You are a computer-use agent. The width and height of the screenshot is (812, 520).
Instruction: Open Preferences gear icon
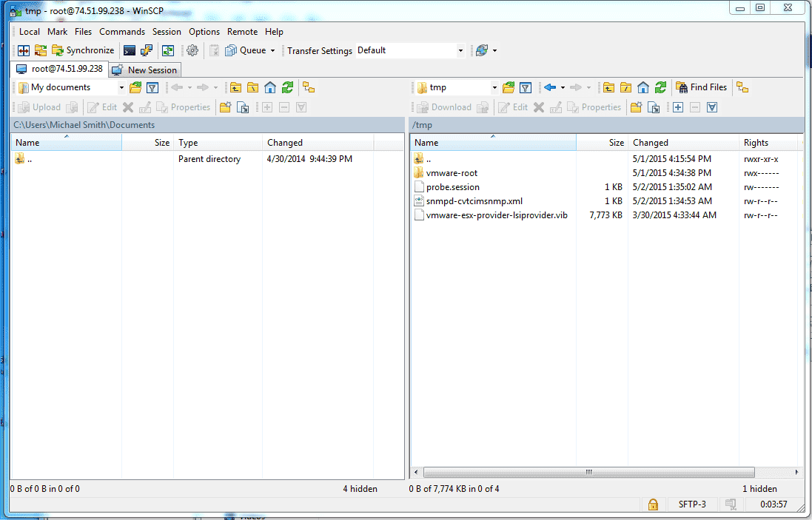click(192, 50)
